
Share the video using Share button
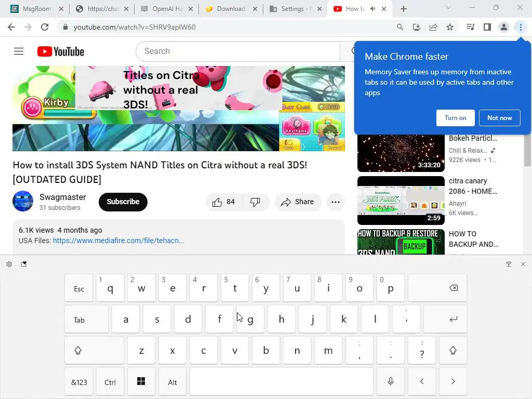298,202
